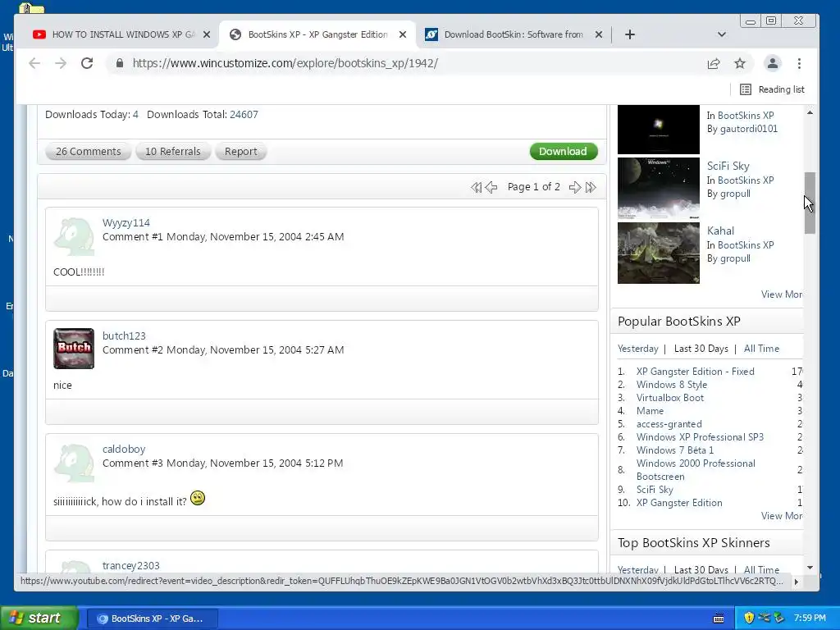Show Last 30 Days popular BootSkins

(x=701, y=349)
